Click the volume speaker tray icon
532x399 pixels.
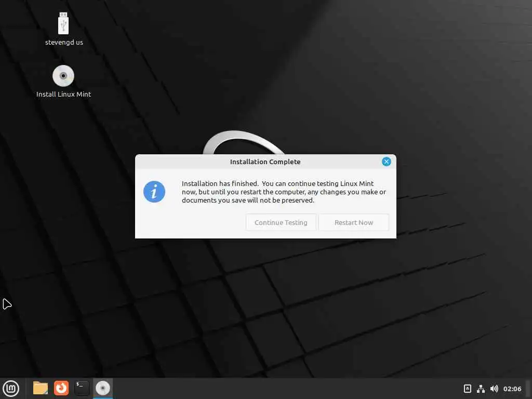tap(494, 389)
